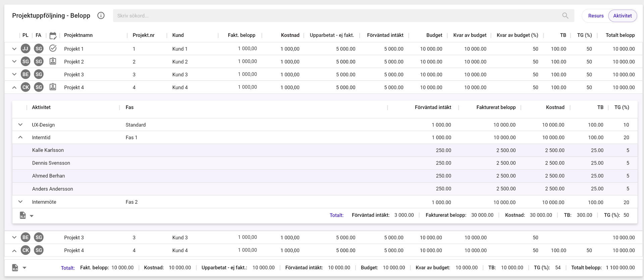Viewport: 644px width, 280px height.
Task: Click Fas 2 cell of Internmöte
Action: tap(131, 202)
